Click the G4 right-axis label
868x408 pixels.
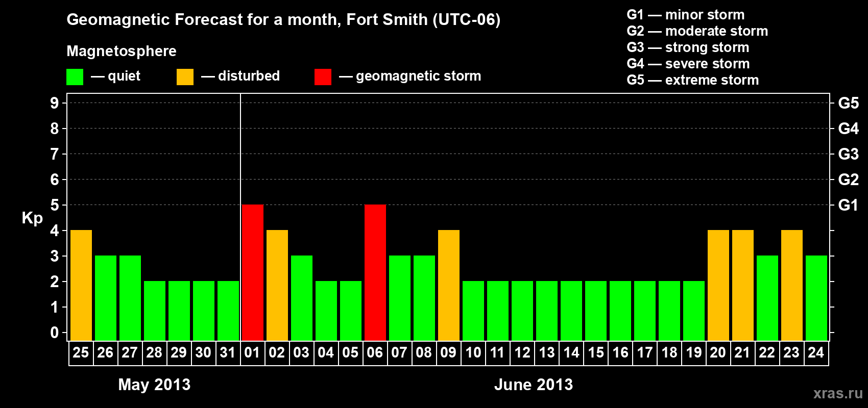point(848,129)
